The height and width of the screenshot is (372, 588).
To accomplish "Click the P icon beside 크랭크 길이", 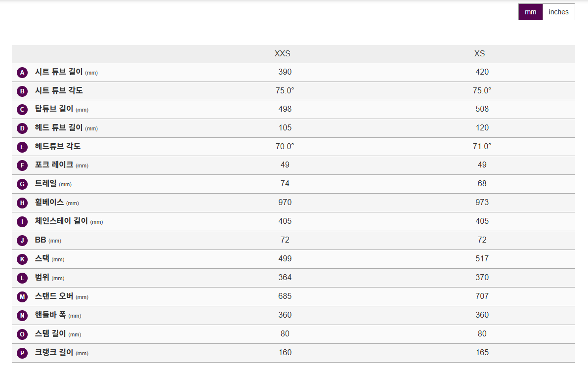I will [x=22, y=353].
